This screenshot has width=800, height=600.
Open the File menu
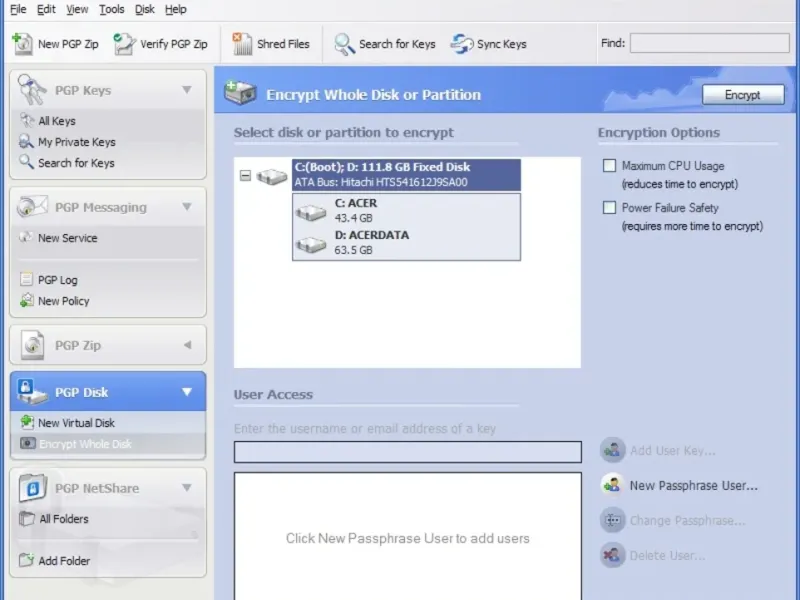click(18, 9)
